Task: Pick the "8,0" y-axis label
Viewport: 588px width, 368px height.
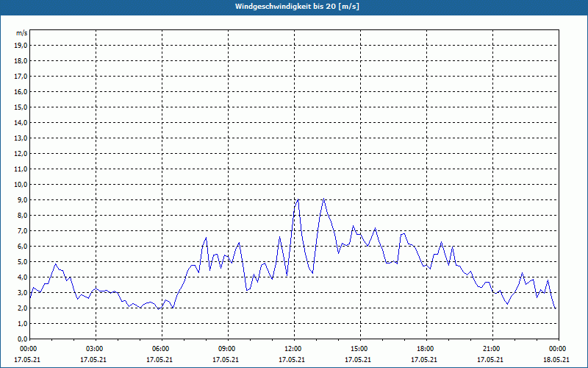Action: pyautogui.click(x=22, y=215)
